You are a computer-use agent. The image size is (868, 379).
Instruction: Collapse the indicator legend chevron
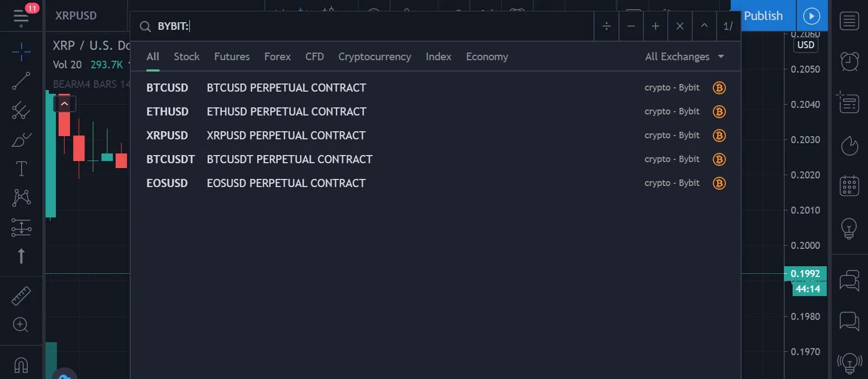[x=65, y=104]
